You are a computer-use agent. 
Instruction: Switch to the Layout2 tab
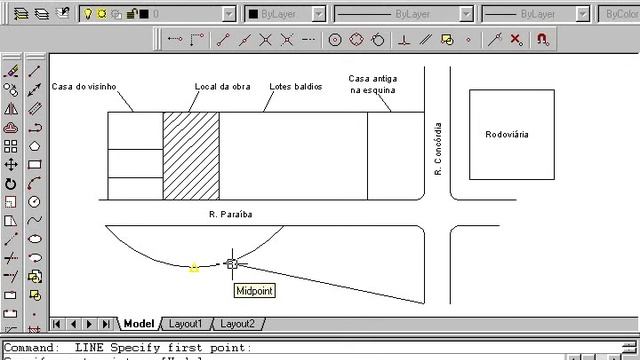237,324
